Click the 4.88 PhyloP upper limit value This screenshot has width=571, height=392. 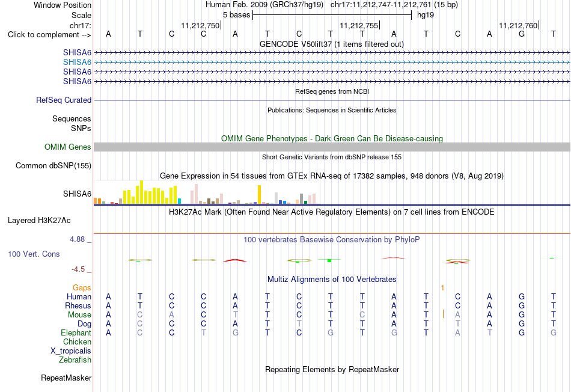(x=77, y=239)
